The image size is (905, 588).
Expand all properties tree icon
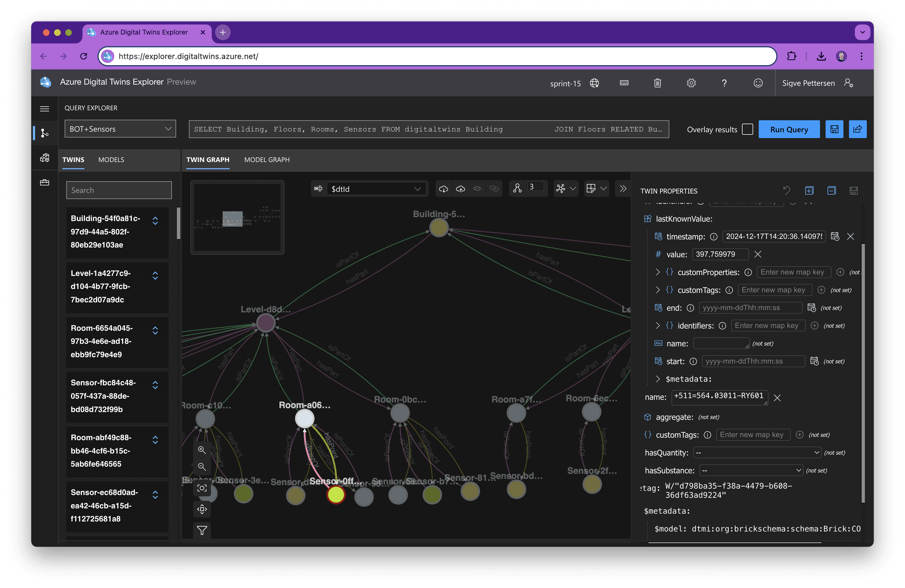[x=809, y=190]
